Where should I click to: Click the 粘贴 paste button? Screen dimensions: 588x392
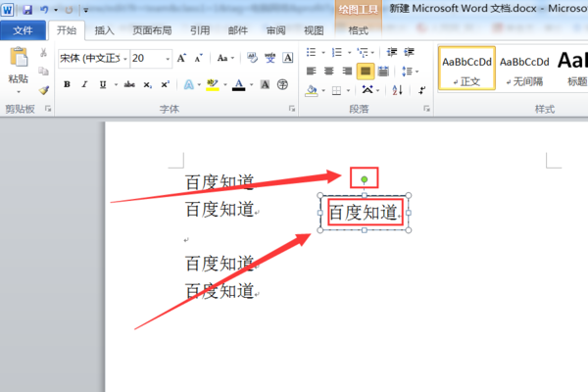click(x=19, y=70)
